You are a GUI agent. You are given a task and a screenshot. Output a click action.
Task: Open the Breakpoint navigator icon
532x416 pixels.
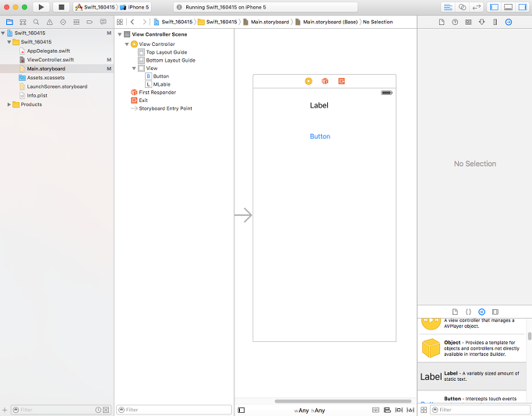(90, 22)
